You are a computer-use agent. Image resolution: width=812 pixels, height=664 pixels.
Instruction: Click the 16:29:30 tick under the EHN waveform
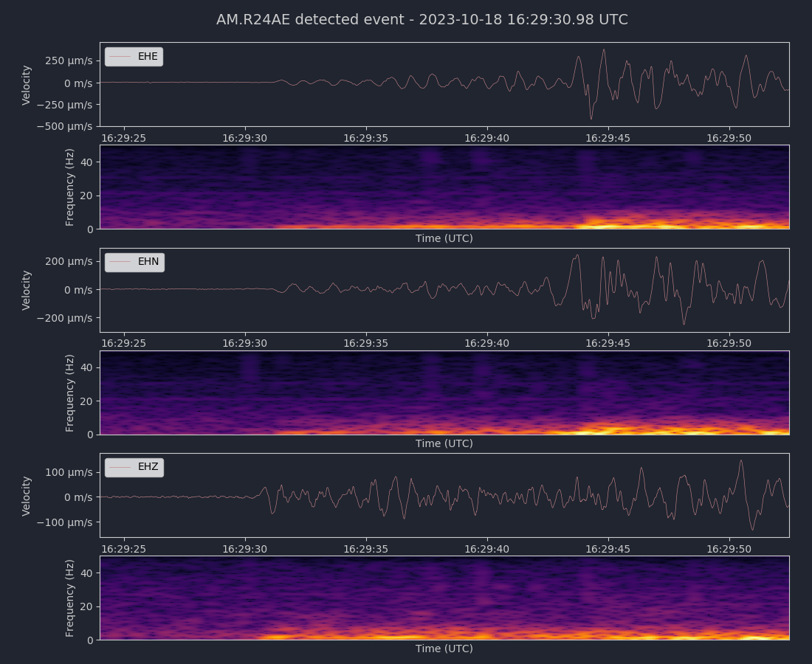click(245, 343)
